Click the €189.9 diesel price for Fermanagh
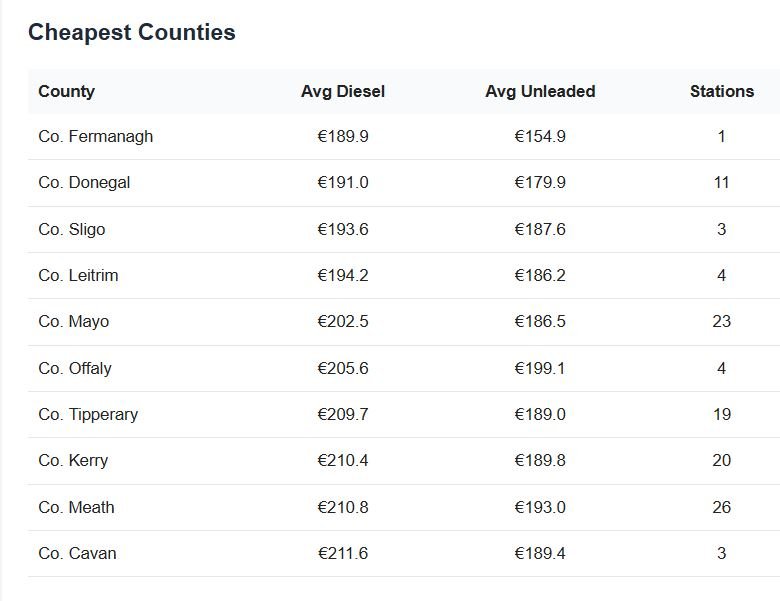The image size is (780, 601). tap(343, 136)
